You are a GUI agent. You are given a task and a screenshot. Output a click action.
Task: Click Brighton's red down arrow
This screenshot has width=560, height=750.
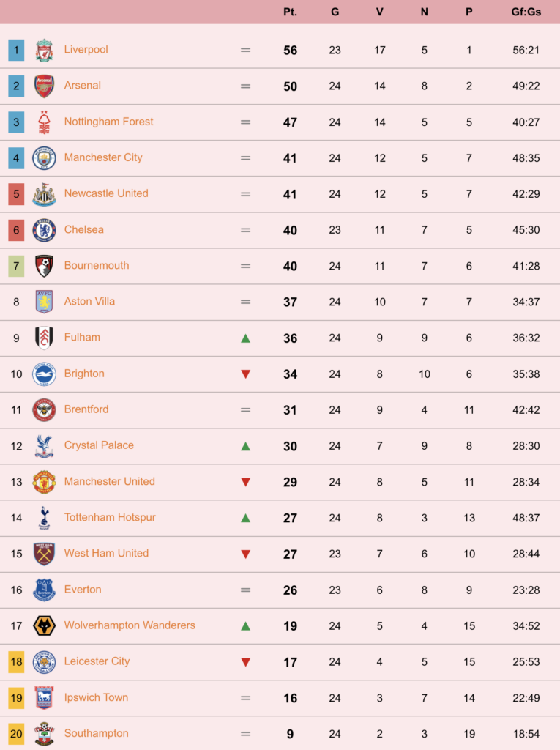click(x=246, y=374)
